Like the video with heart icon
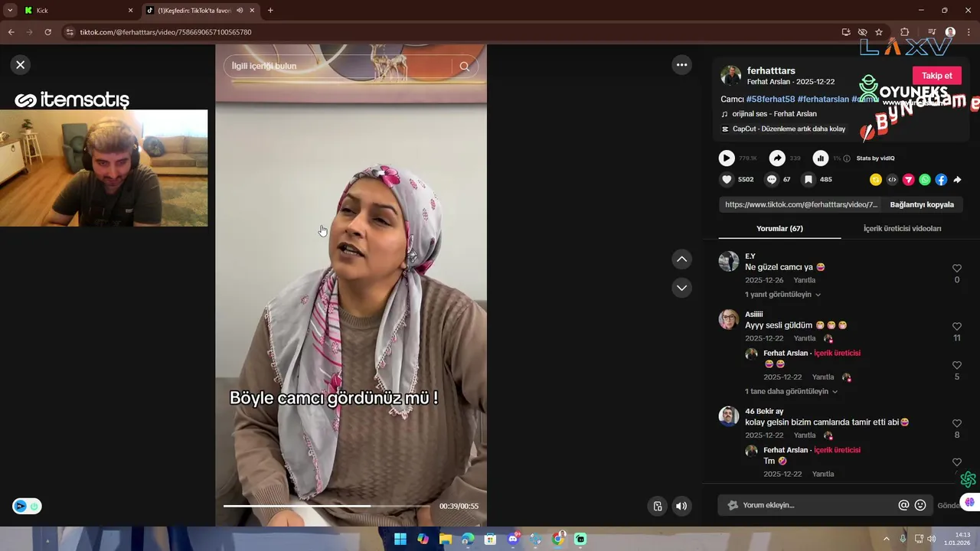This screenshot has height=551, width=980. tap(727, 180)
